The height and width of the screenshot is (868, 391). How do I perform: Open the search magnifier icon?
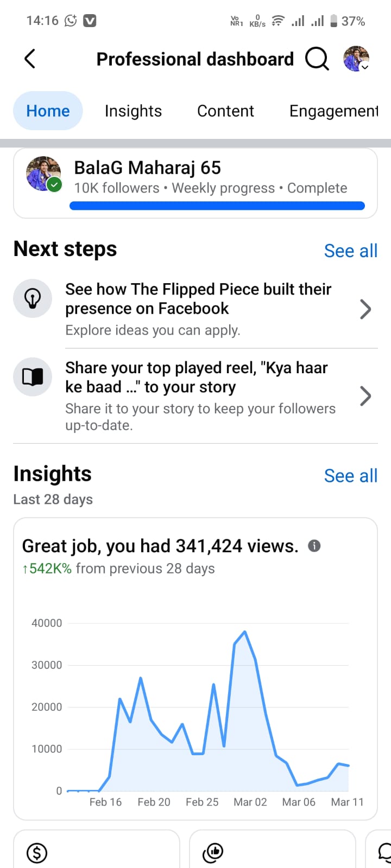click(317, 59)
